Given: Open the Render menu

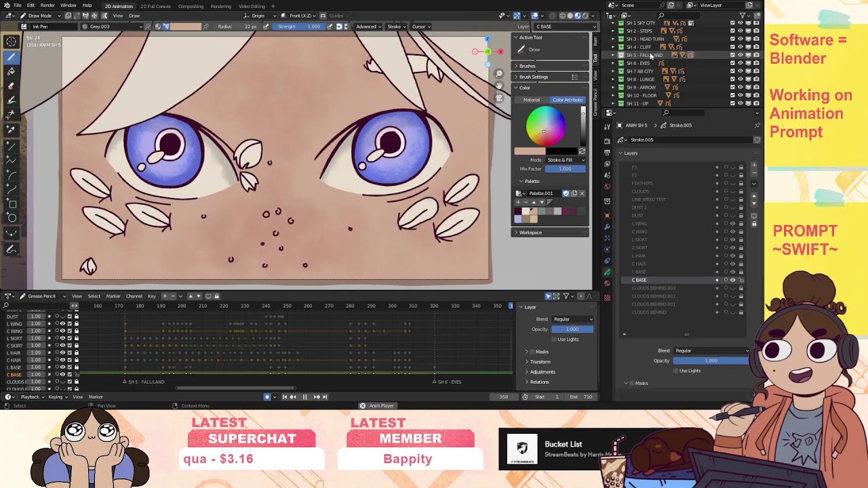Looking at the screenshot, I should [47, 5].
